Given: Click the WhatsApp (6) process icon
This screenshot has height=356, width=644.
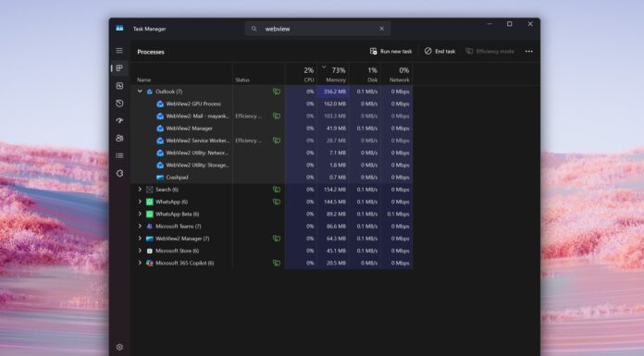Looking at the screenshot, I should (x=150, y=202).
